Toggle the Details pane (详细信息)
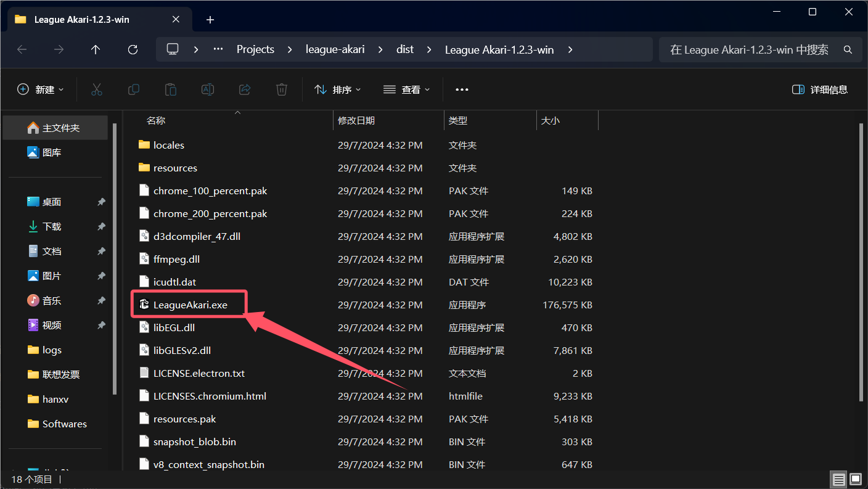 pyautogui.click(x=820, y=89)
